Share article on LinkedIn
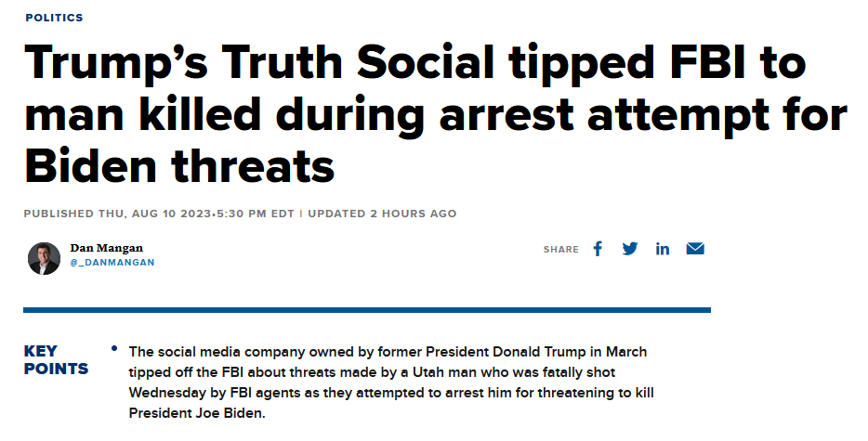Viewport: 868px width, 441px height. pyautogui.click(x=663, y=249)
